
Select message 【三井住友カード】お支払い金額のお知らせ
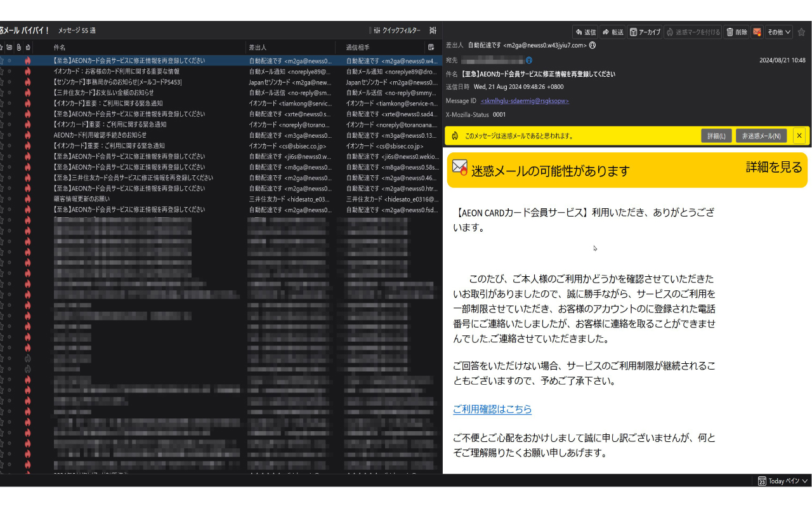point(103,93)
